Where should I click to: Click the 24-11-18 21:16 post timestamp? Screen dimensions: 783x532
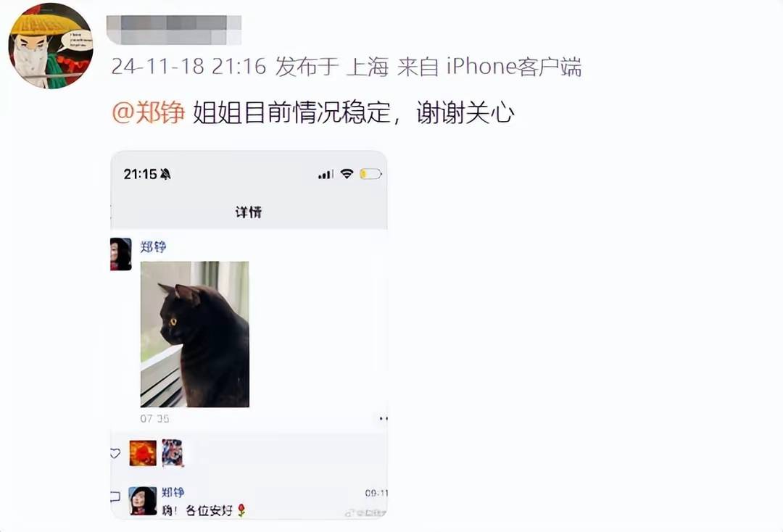pyautogui.click(x=188, y=66)
